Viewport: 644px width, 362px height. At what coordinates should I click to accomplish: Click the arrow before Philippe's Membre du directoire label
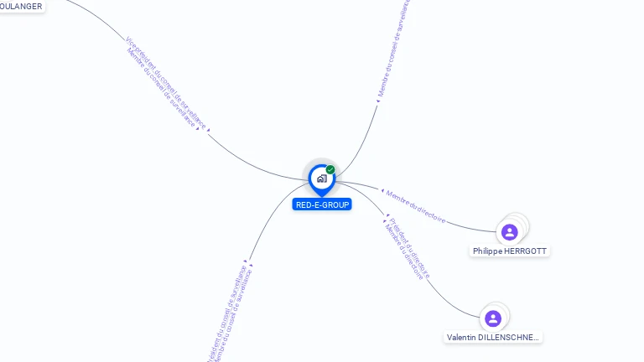click(x=382, y=191)
